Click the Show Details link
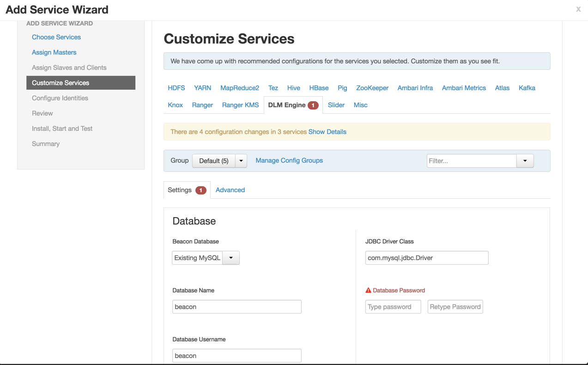 tap(327, 132)
